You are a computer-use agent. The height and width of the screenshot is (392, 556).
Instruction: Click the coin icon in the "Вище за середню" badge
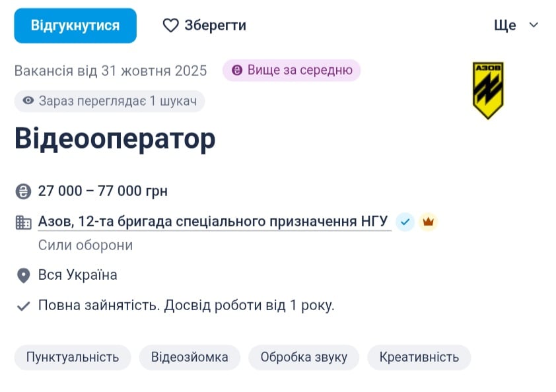[236, 69]
